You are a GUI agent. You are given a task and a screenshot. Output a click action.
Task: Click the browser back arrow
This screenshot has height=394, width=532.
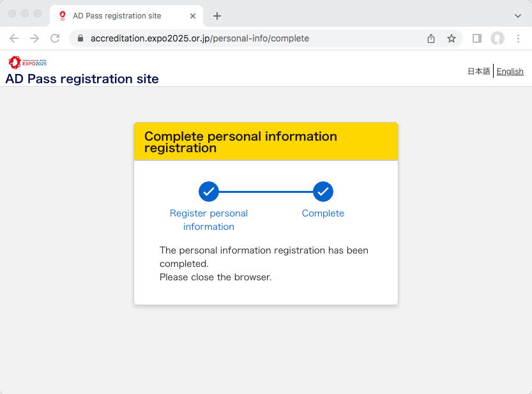(x=14, y=38)
